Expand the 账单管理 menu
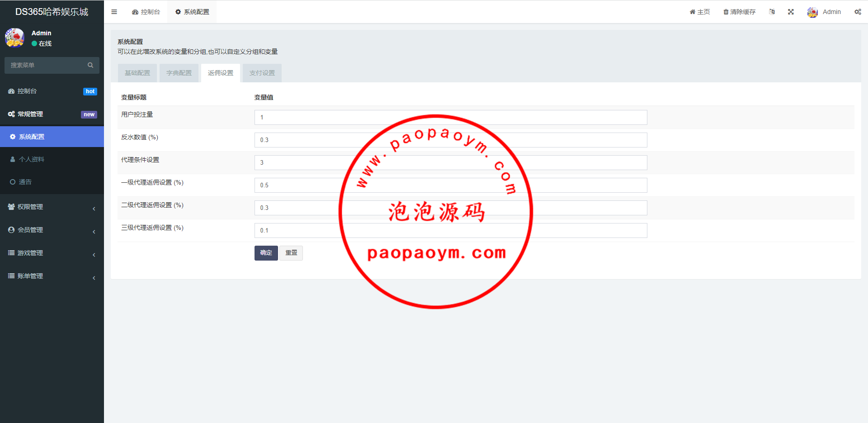The width and height of the screenshot is (868, 423). [52, 276]
